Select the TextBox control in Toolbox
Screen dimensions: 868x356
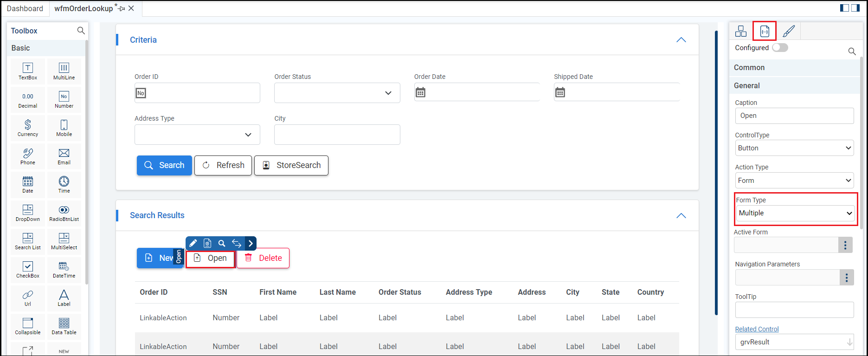click(x=28, y=71)
